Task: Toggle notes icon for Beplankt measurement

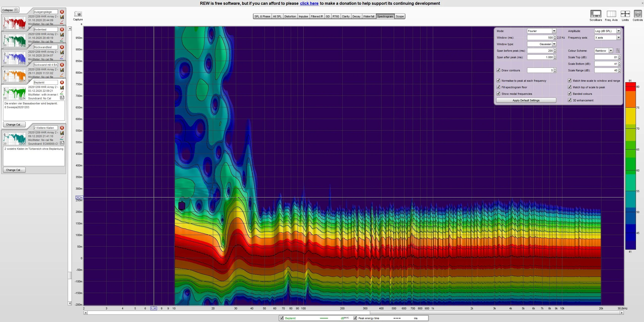Action: [62, 98]
